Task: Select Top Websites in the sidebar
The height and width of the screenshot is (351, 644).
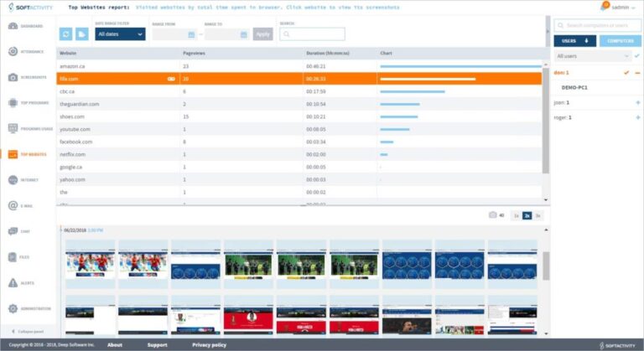Action: tap(27, 154)
